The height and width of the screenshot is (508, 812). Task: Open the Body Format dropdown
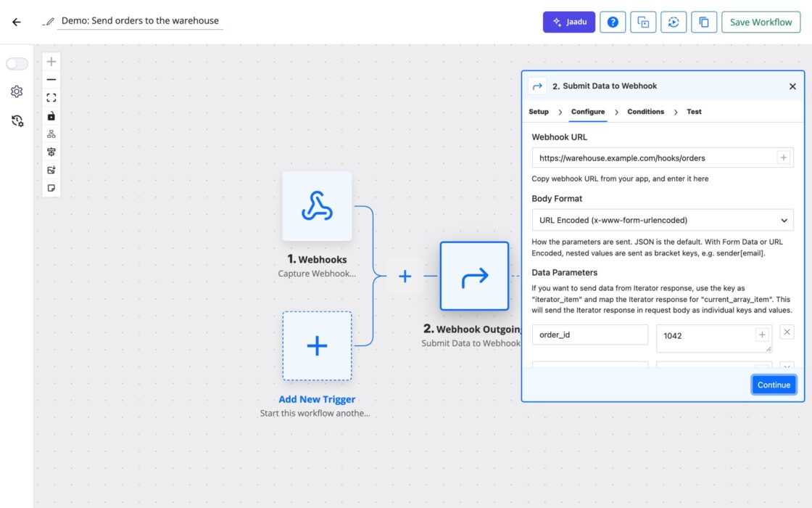[x=663, y=220]
